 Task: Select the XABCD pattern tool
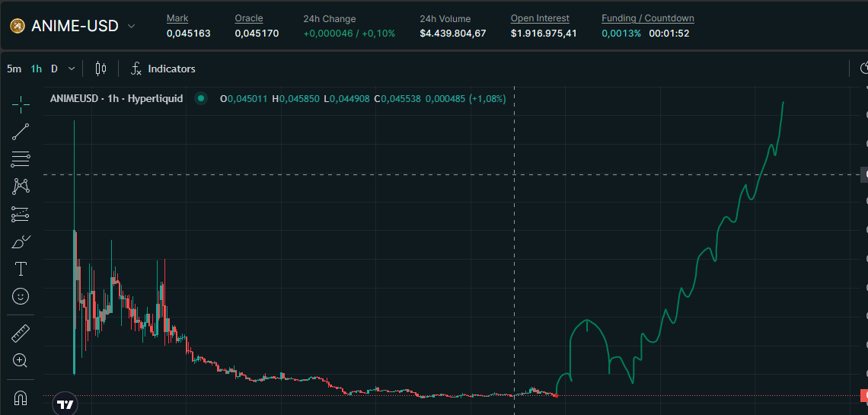pos(21,186)
